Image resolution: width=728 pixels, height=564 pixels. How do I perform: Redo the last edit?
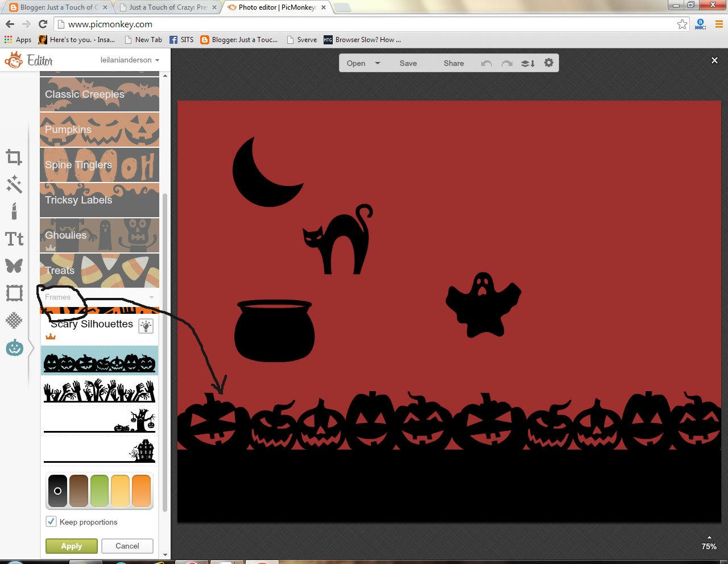[507, 63]
